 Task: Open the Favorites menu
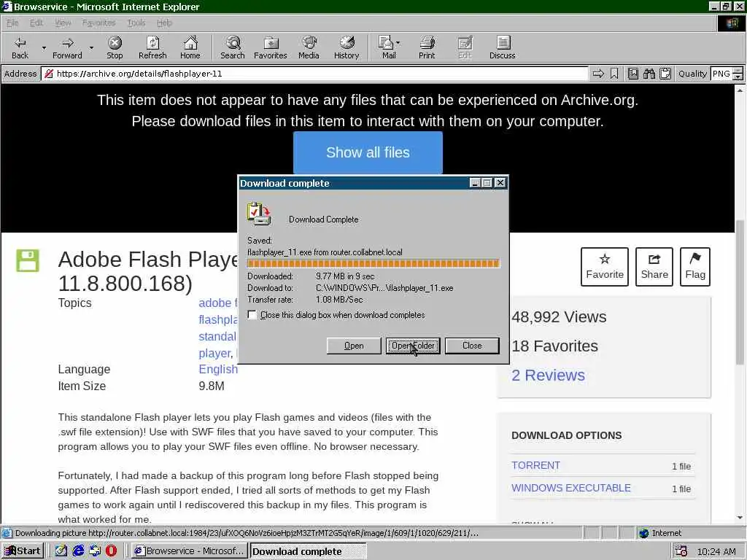98,23
